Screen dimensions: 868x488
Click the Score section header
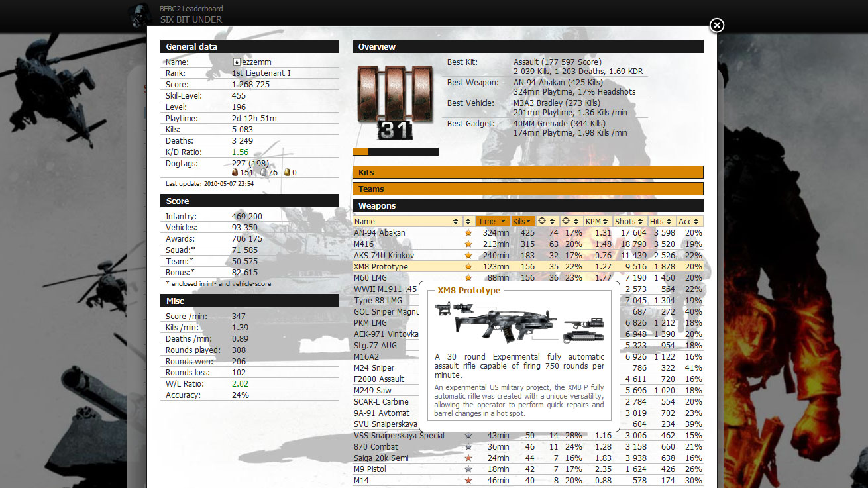click(249, 201)
